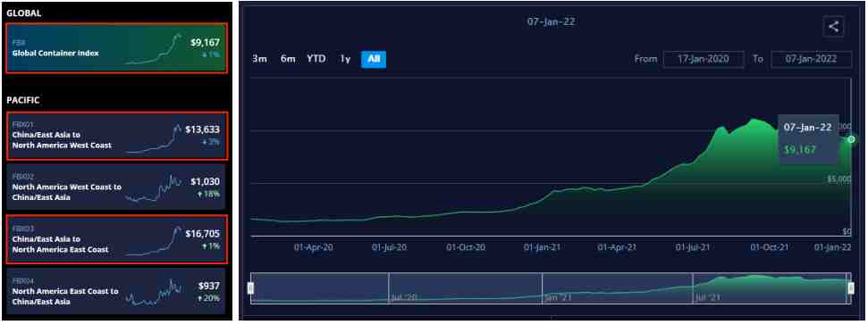The image size is (868, 325).
Task: Click the 01-Apr-21 axis label
Action: coord(617,247)
